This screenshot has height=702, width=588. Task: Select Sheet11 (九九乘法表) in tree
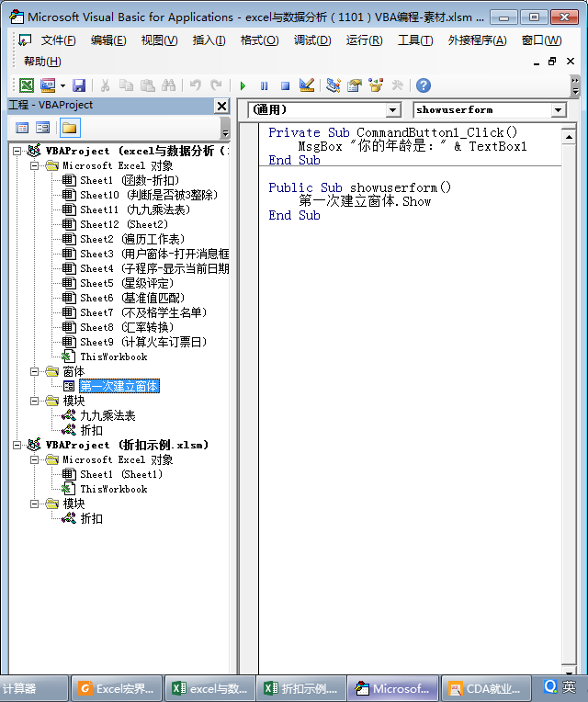pyautogui.click(x=135, y=209)
